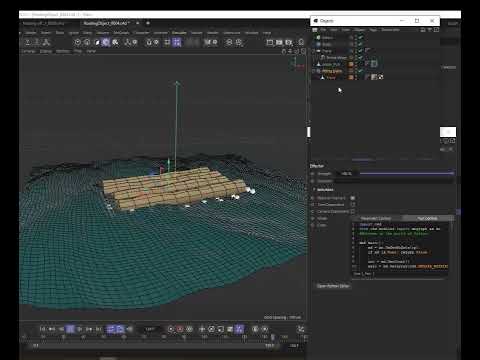Click the Object Manager search icon
The height and width of the screenshot is (360, 480).
423,30
